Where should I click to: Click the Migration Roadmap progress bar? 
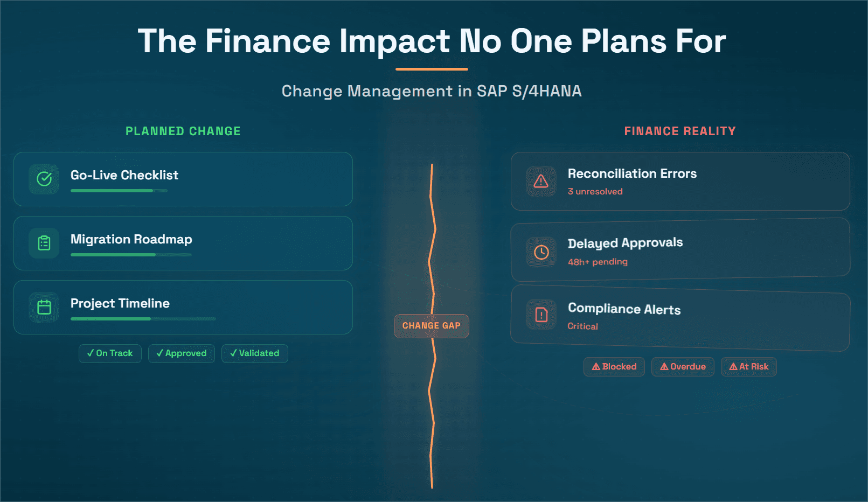tap(131, 255)
